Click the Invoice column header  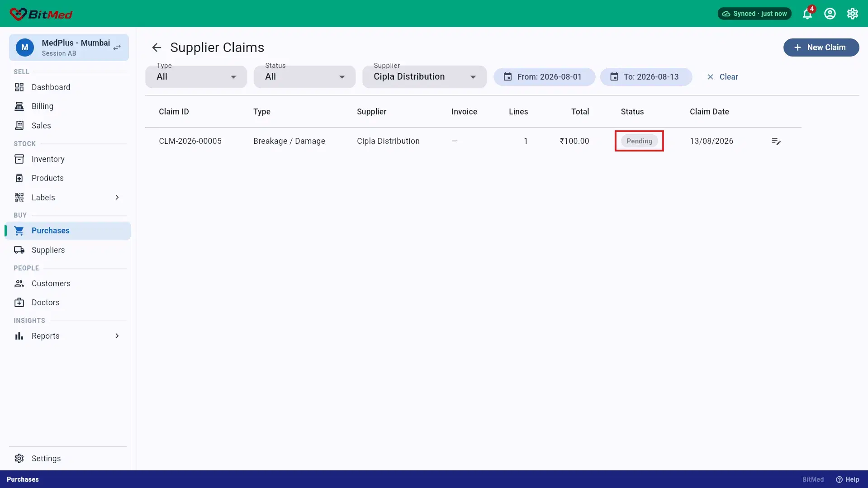pyautogui.click(x=464, y=112)
